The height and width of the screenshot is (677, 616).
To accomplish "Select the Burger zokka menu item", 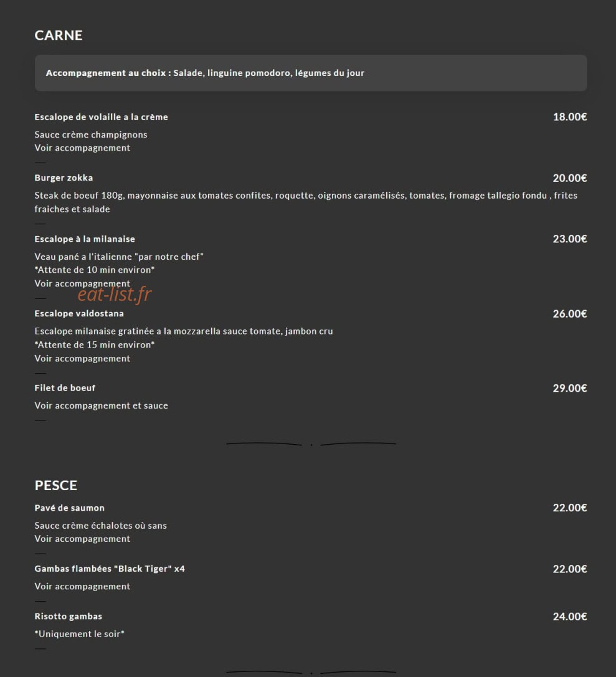I will point(64,178).
